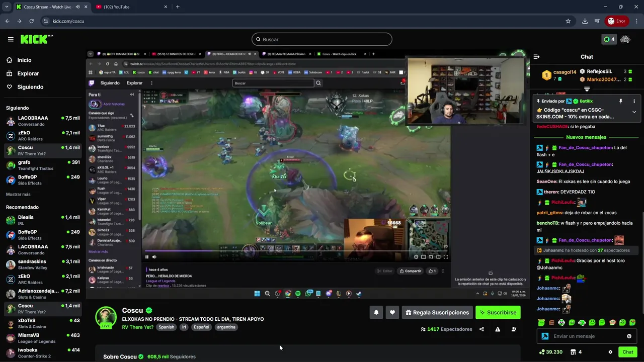Open chat settings gear icon
This screenshot has height=362, width=644.
tap(610, 352)
